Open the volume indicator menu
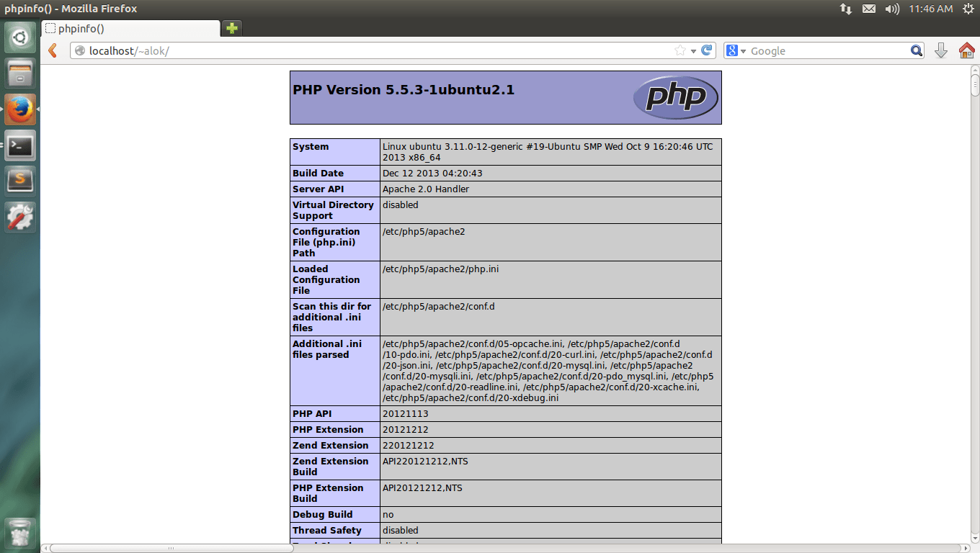The height and width of the screenshot is (553, 980). 892,9
